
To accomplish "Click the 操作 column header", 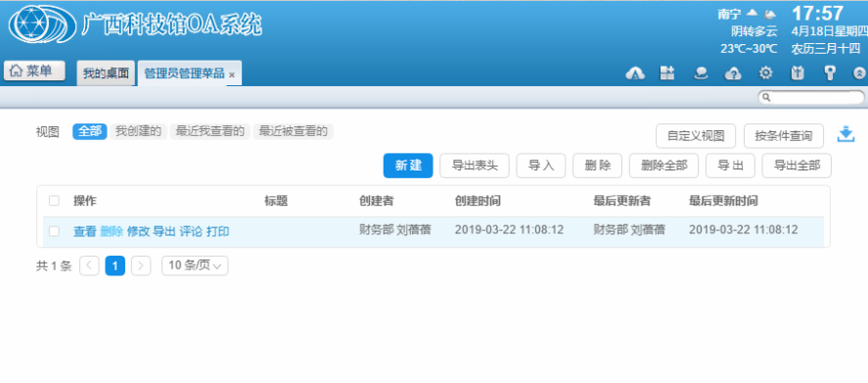I will point(85,201).
